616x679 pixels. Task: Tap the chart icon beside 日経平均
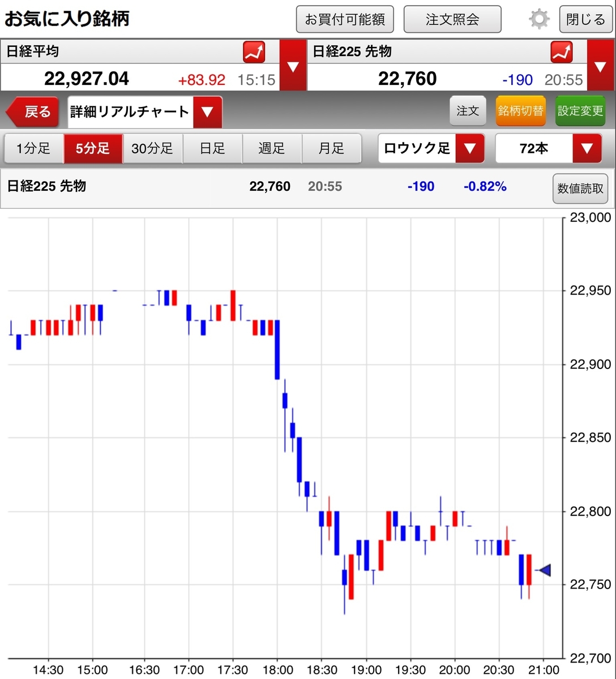coord(254,52)
